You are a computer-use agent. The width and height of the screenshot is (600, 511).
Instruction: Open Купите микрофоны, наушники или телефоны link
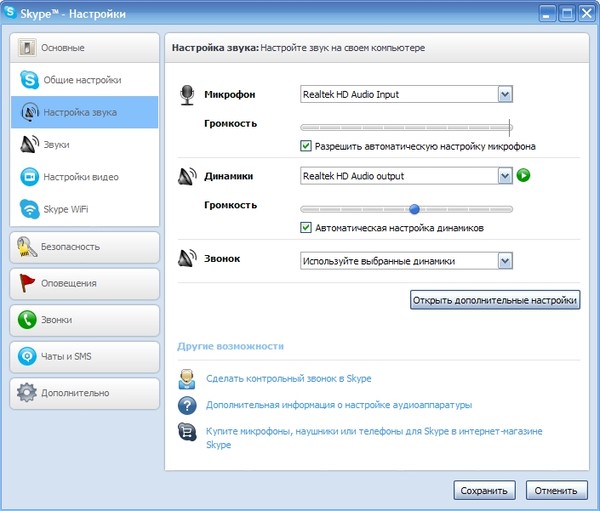[374, 438]
